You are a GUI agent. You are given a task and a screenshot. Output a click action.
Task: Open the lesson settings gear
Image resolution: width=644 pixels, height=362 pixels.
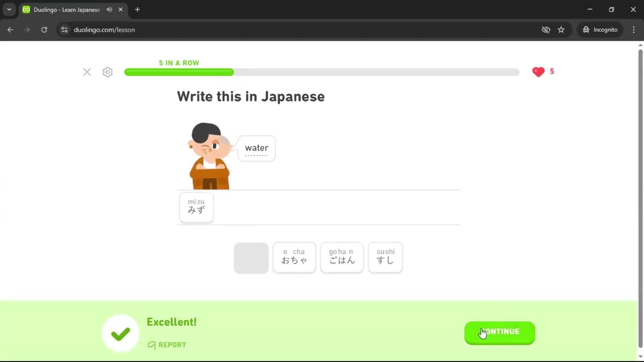(x=107, y=72)
